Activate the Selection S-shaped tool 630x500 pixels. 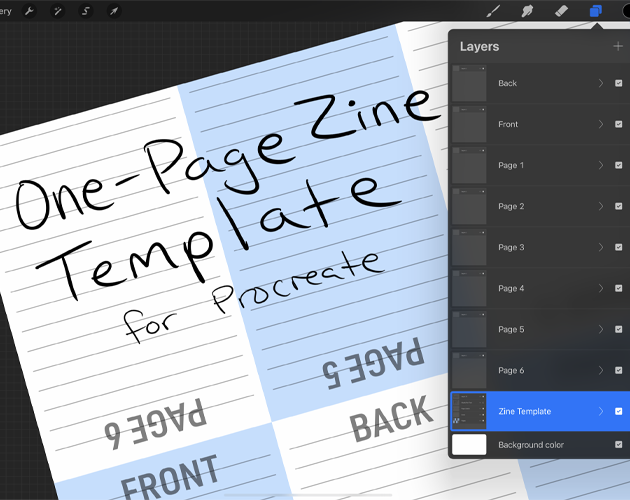point(86,11)
